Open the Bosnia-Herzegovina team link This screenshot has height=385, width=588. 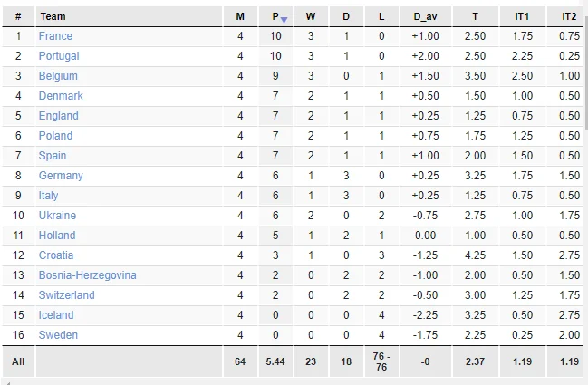pyautogui.click(x=87, y=275)
